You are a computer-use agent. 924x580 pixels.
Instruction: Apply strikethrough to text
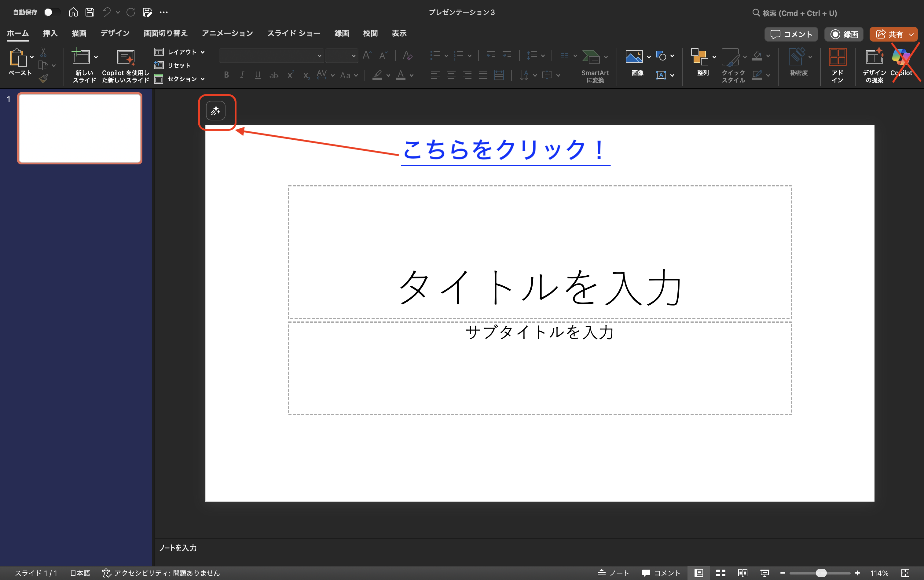point(274,75)
